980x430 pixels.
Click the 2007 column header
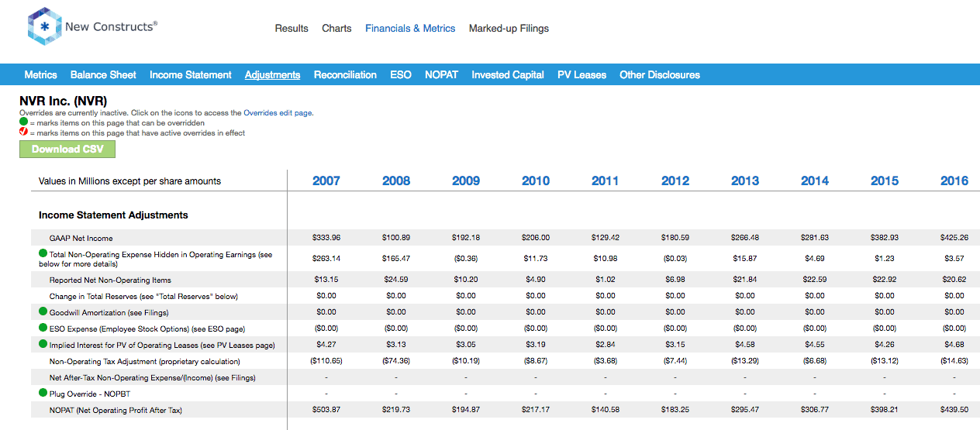pos(326,181)
